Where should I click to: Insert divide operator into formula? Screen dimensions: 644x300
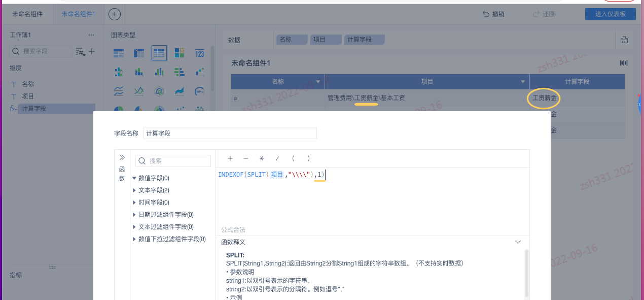tap(277, 158)
